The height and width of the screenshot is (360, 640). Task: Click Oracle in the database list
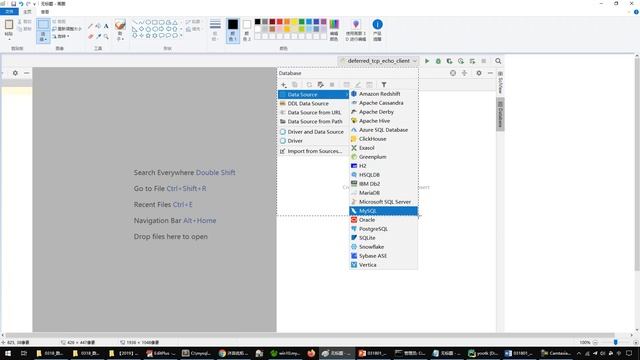[383, 220]
